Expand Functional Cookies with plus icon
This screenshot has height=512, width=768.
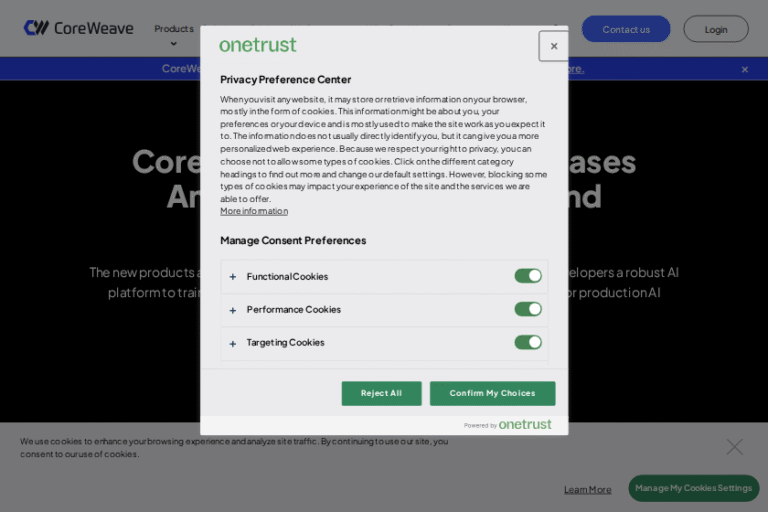pos(233,277)
